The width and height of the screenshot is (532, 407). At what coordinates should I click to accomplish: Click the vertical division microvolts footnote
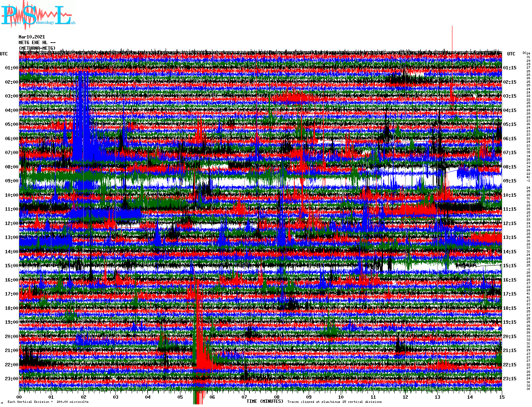pyautogui.click(x=48, y=402)
